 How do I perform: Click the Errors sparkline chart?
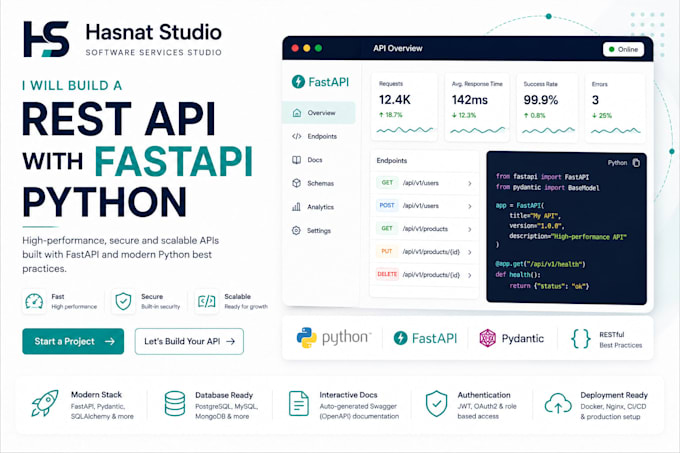[615, 130]
